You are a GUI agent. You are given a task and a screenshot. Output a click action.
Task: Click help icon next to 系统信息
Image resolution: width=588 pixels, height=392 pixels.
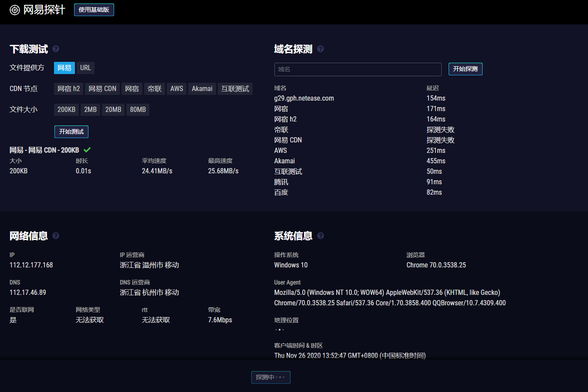tap(321, 236)
